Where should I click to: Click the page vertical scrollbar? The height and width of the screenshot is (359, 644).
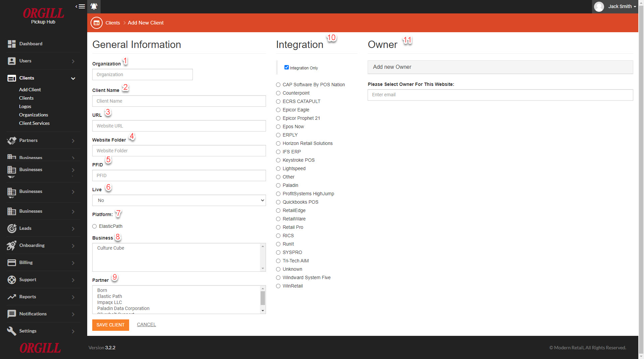click(x=641, y=179)
